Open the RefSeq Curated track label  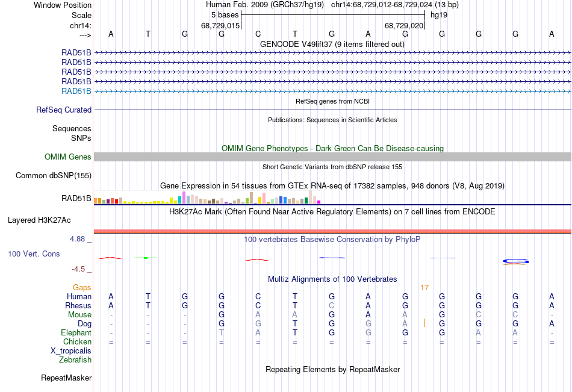[x=64, y=110]
